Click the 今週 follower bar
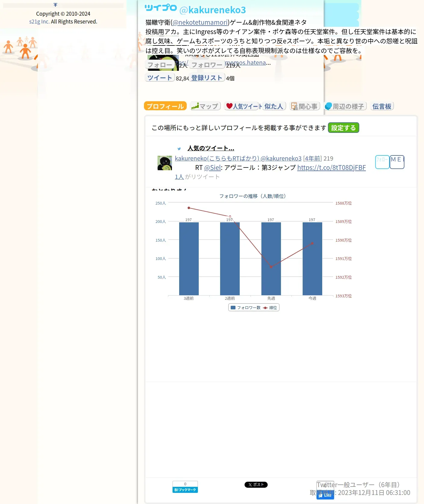424x504 pixels. tap(312, 259)
